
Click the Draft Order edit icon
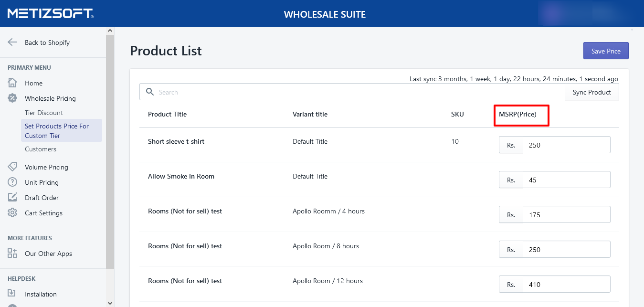[x=12, y=198]
